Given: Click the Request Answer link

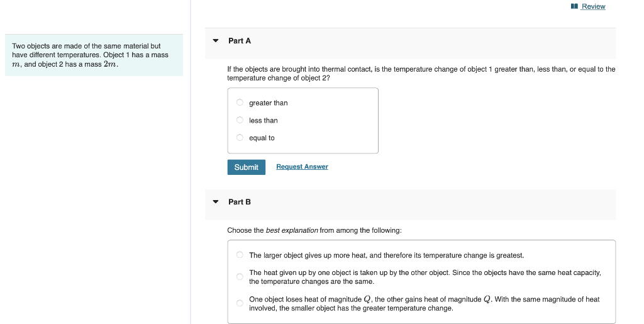Looking at the screenshot, I should point(303,167).
